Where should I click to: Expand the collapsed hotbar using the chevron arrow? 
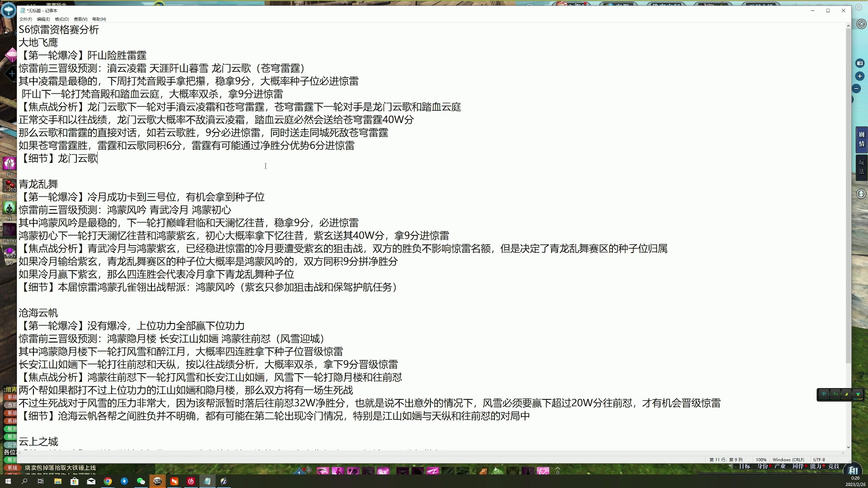(x=558, y=469)
